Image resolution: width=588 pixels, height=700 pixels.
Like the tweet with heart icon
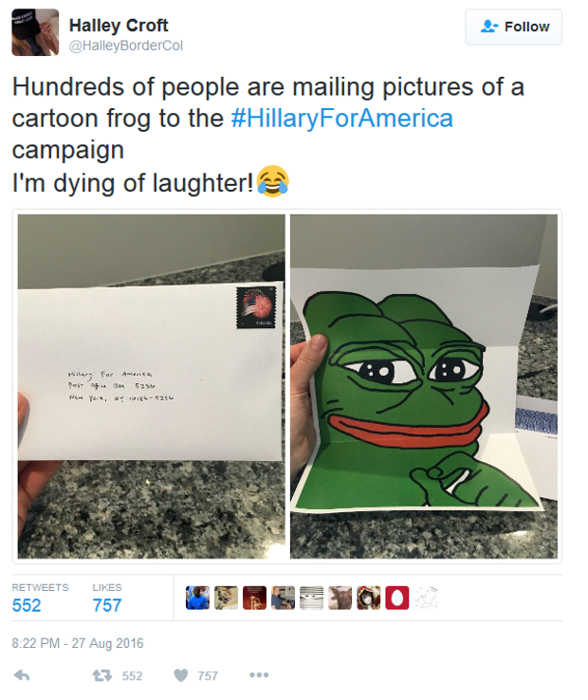pyautogui.click(x=181, y=675)
